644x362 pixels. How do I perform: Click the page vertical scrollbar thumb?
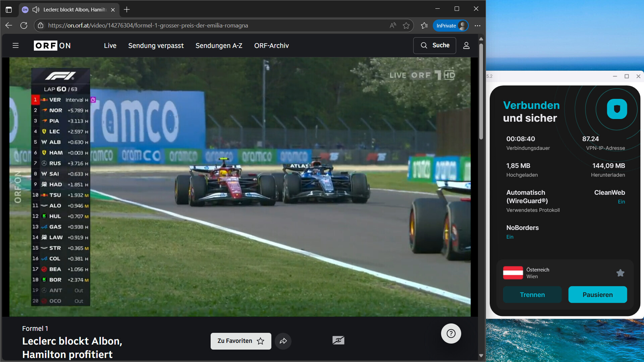click(481, 90)
